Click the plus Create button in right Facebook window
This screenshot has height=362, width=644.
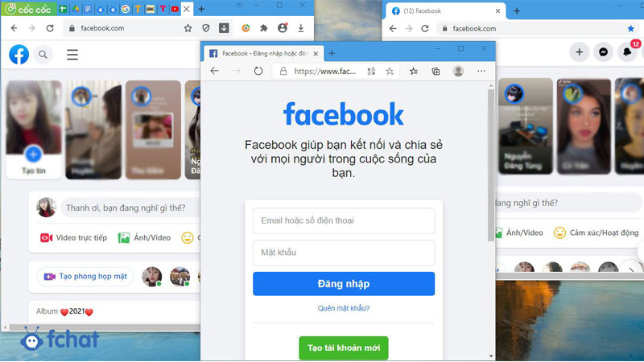579,51
